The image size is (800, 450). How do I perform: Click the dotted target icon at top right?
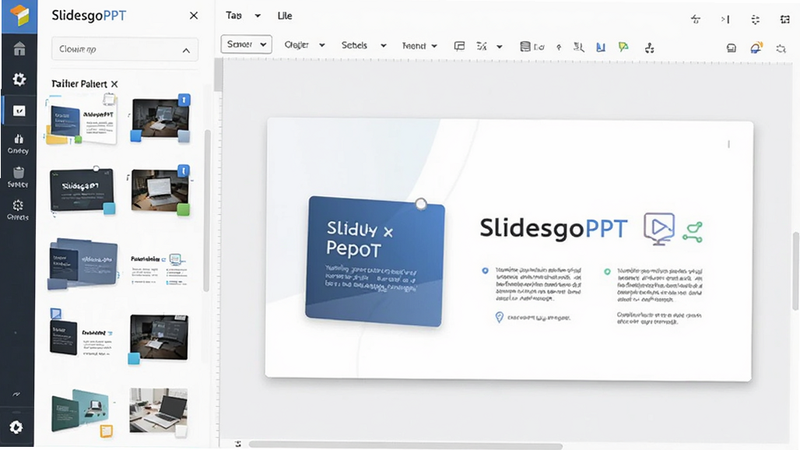pos(756,19)
